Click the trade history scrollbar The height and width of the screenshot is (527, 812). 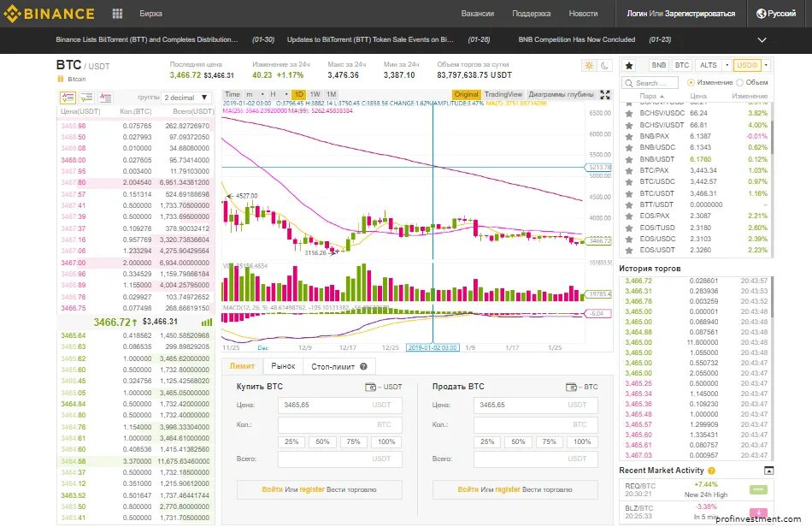click(772, 298)
